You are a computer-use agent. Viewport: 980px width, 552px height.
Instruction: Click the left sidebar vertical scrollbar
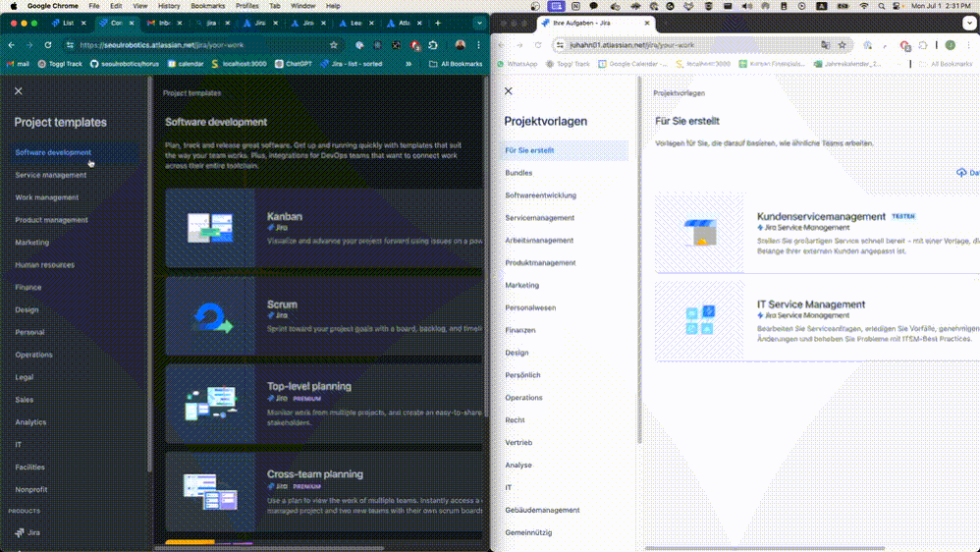point(149,274)
